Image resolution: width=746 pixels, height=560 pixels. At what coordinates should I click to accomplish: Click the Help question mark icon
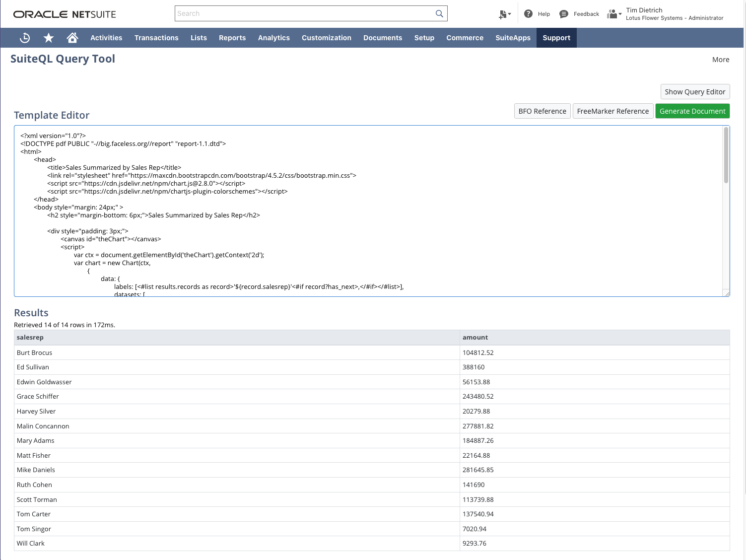528,14
